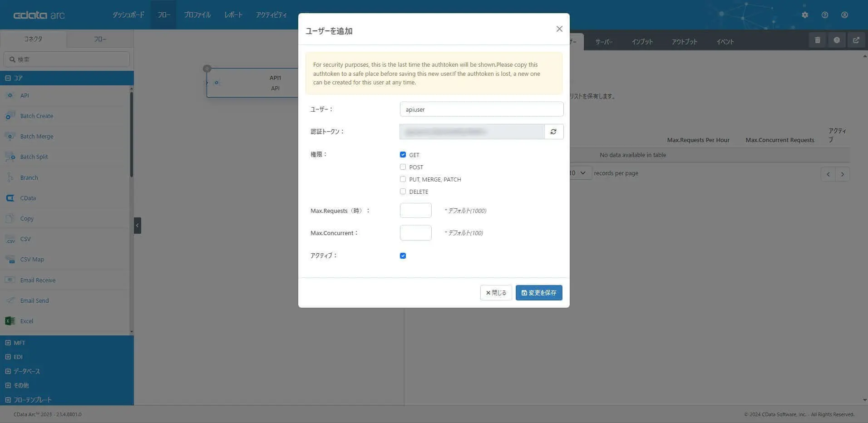The image size is (868, 423).
Task: Enable the DELETE permission checkbox
Action: click(403, 192)
